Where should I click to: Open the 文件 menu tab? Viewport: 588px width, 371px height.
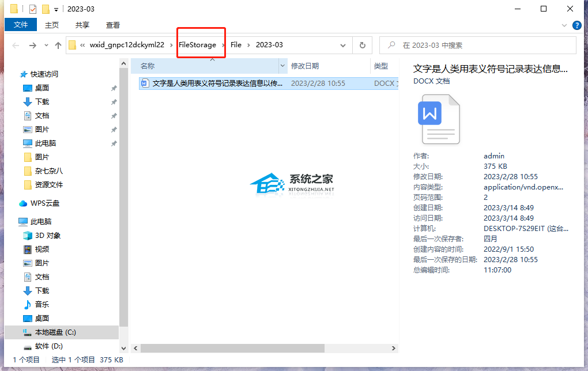tap(21, 25)
